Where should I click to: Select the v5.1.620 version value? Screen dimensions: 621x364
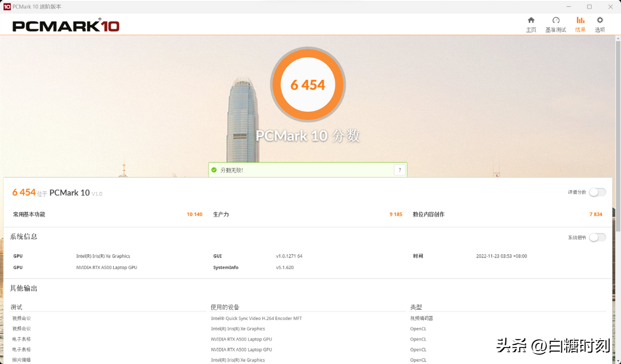[x=285, y=267]
